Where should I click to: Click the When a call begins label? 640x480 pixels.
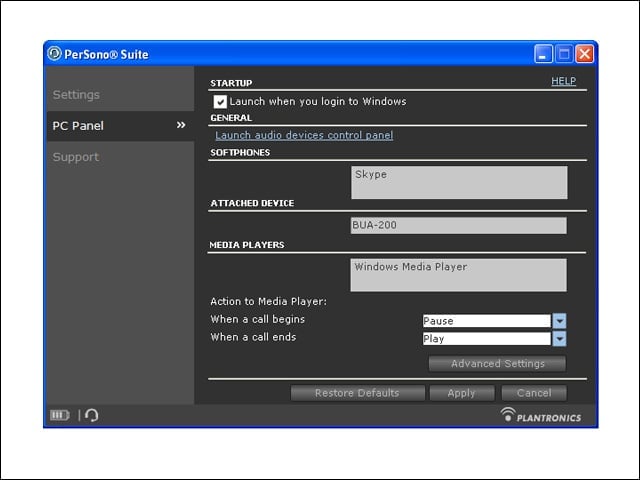click(258, 319)
